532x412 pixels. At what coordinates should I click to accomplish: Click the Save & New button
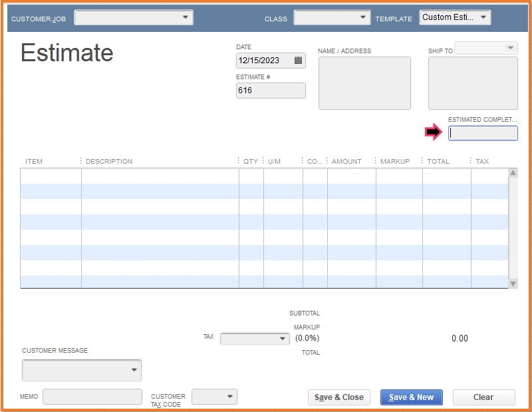click(411, 397)
